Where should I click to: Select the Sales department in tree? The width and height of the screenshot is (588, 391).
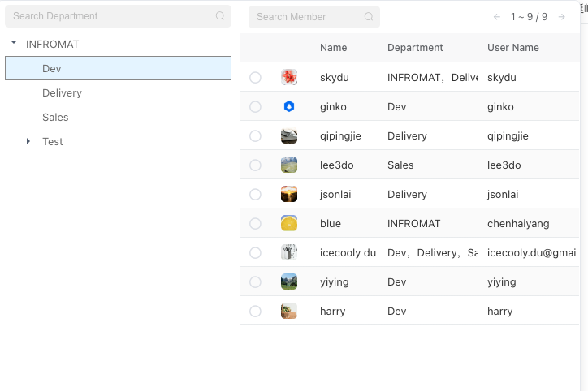tap(55, 118)
